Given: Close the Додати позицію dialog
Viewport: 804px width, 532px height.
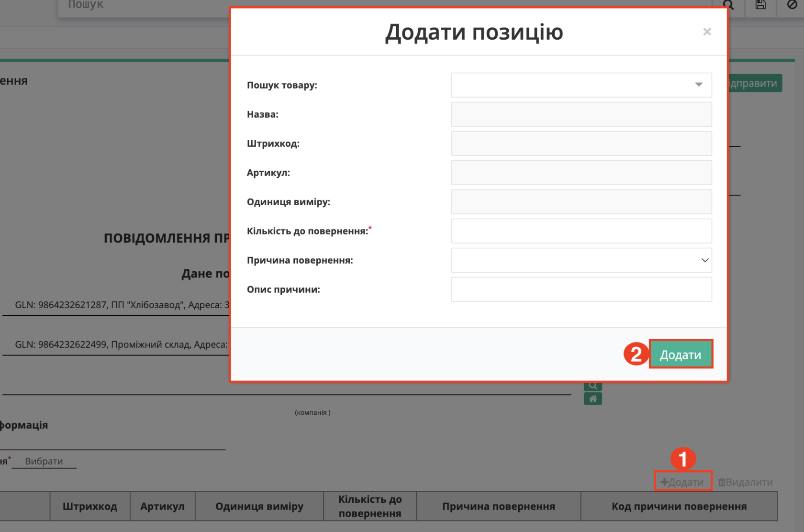Looking at the screenshot, I should [707, 32].
